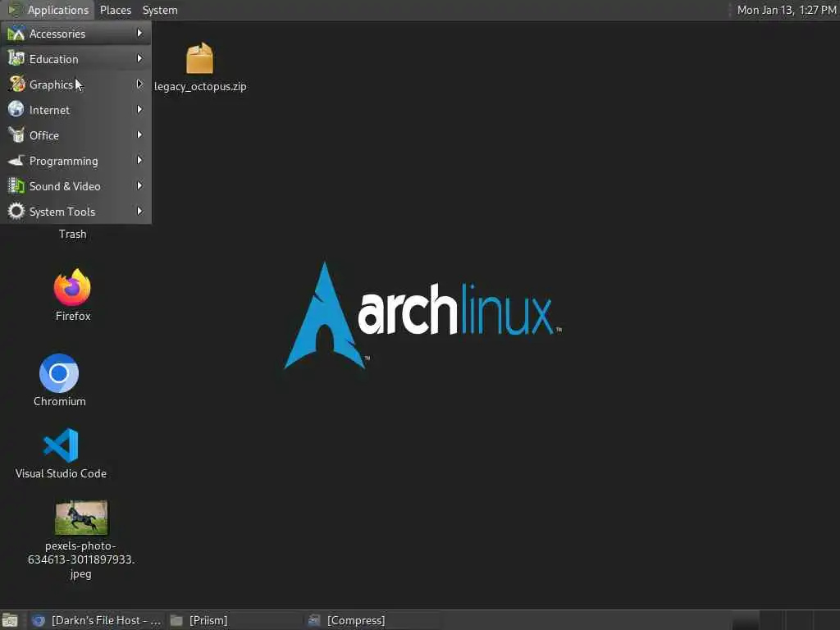Select the Chromium desktop icon
840x630 pixels.
59,373
